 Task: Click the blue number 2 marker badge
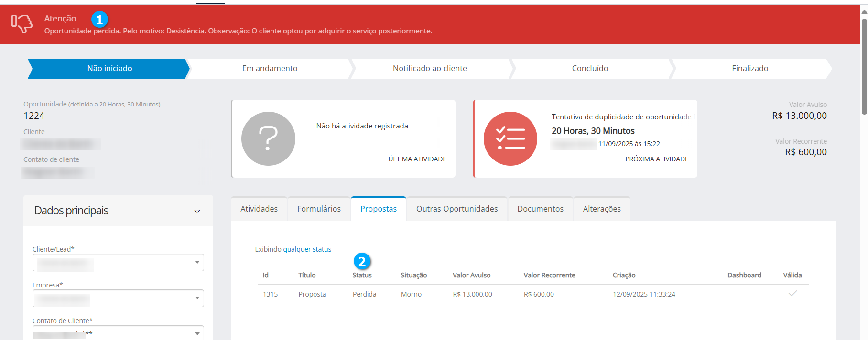[362, 261]
